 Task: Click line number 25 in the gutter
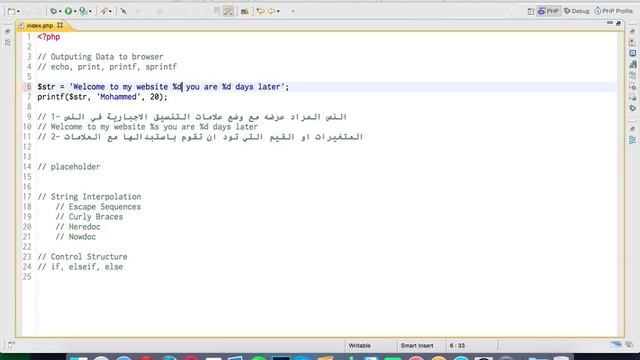[x=27, y=277]
